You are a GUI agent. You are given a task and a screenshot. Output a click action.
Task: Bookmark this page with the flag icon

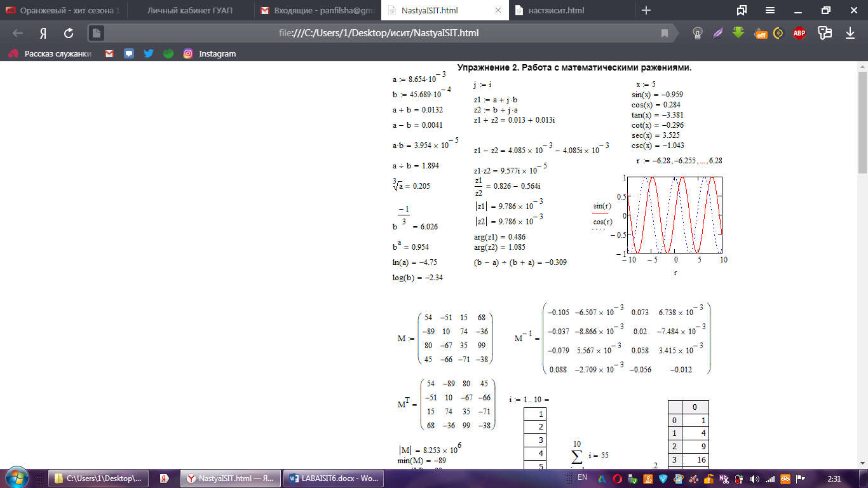[665, 33]
